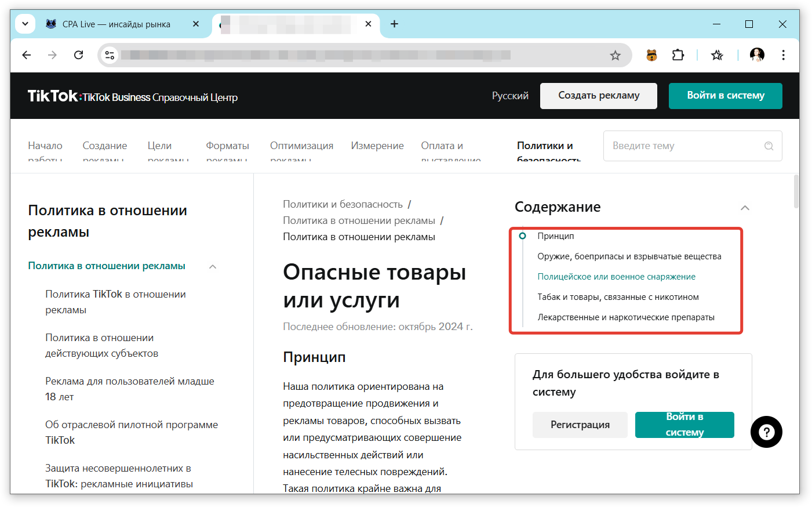Close the second browser tab
This screenshot has height=507, width=812.
pyautogui.click(x=368, y=24)
